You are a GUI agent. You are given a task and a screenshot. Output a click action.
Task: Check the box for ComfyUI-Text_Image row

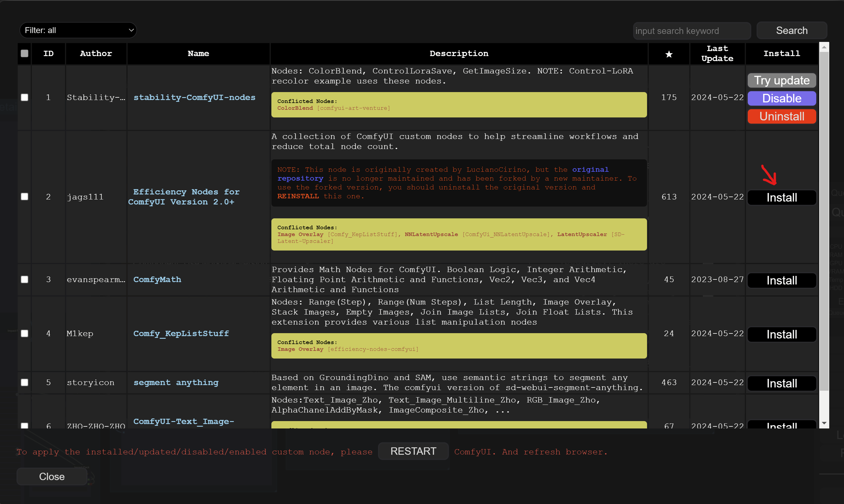[25, 425]
